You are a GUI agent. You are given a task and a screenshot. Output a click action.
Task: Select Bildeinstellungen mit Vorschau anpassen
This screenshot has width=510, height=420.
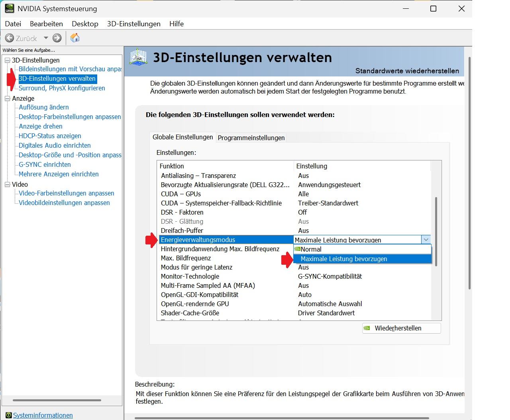[70, 69]
